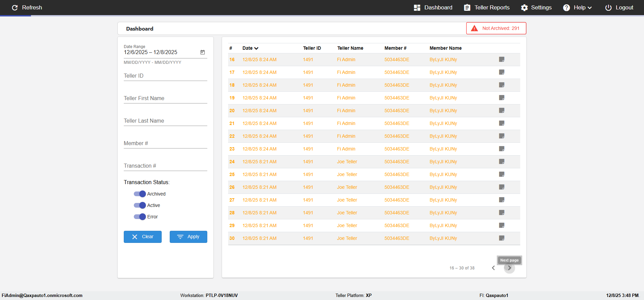Click teller ID 1491 in row 29
The width and height of the screenshot is (644, 300).
coord(308,225)
